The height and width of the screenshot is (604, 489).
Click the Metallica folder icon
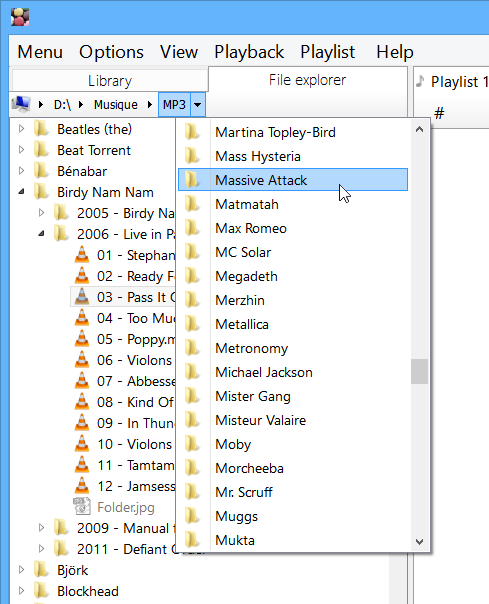pos(192,324)
